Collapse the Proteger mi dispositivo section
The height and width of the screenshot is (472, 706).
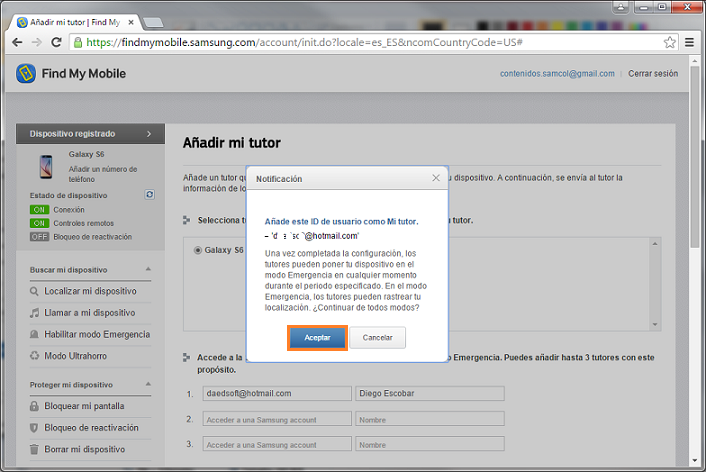pos(148,384)
